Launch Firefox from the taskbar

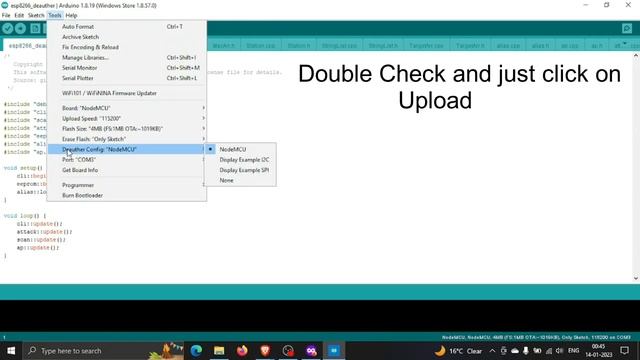(x=242, y=351)
